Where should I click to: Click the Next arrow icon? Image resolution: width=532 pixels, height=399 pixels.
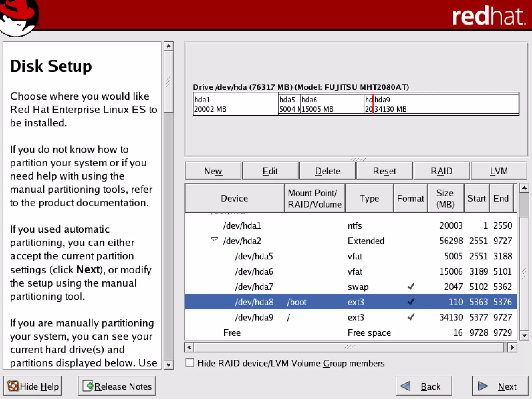click(x=483, y=386)
